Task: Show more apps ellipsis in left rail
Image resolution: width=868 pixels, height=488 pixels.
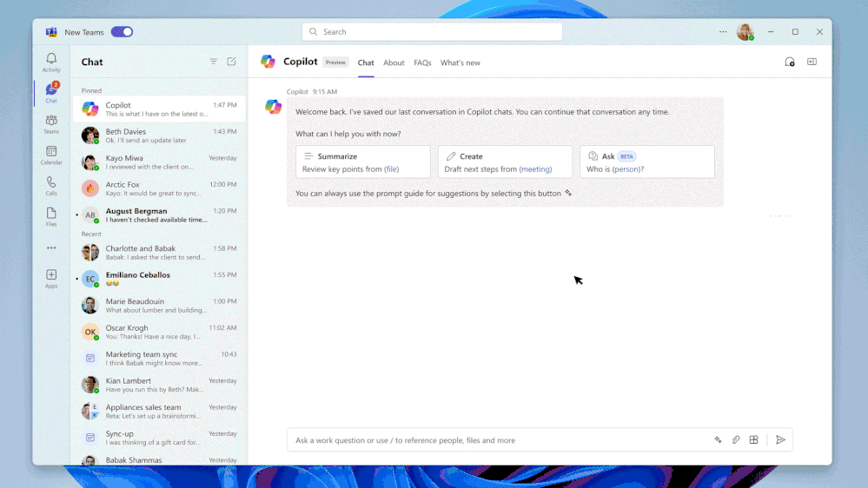Action: [51, 247]
